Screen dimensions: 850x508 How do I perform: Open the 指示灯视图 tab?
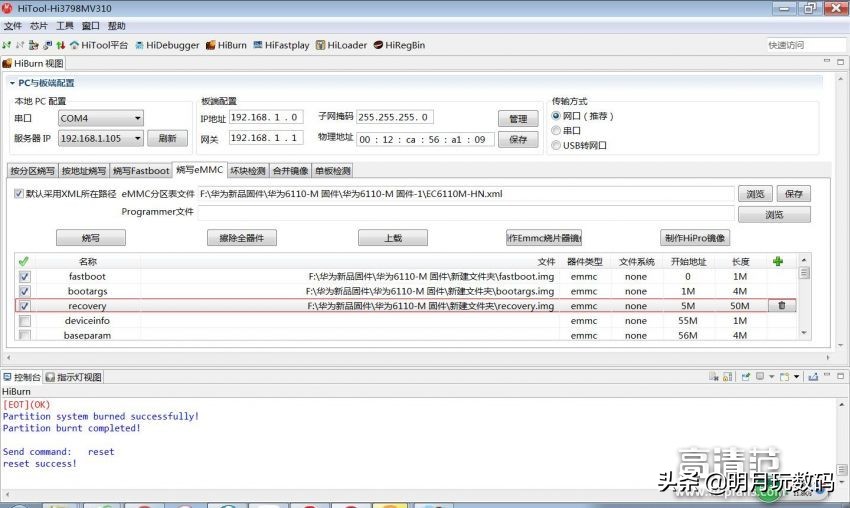point(74,377)
